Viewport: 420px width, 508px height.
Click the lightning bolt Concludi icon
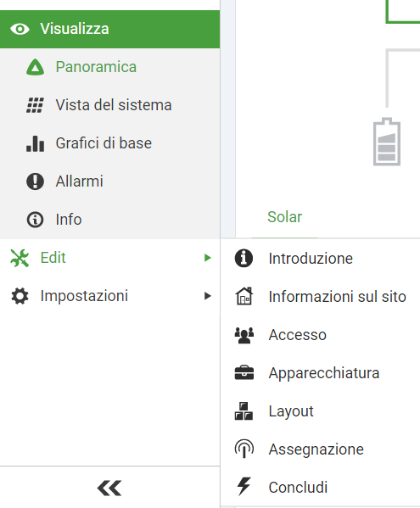click(244, 486)
